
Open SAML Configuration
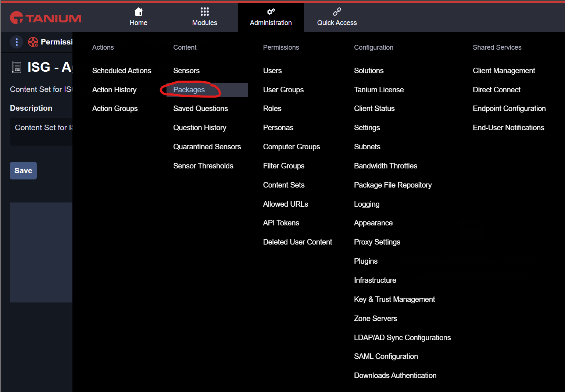[386, 356]
